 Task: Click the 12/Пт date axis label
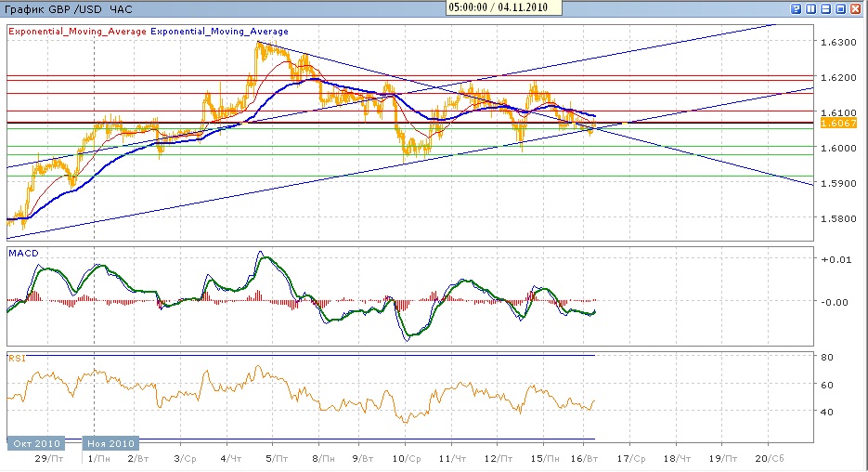pos(498,459)
